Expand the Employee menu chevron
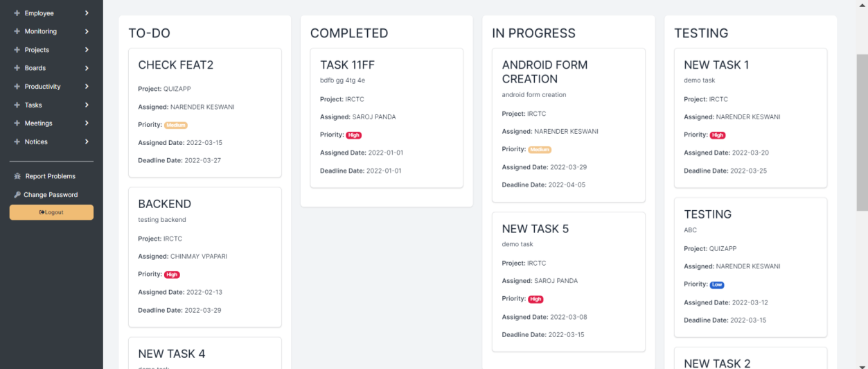Viewport: 868px width, 369px height. [x=87, y=13]
